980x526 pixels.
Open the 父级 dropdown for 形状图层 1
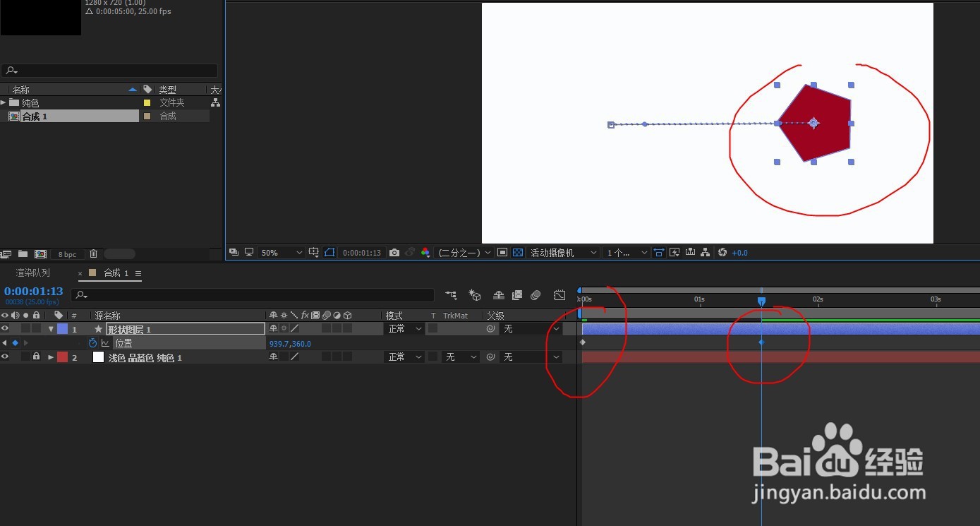tap(531, 329)
